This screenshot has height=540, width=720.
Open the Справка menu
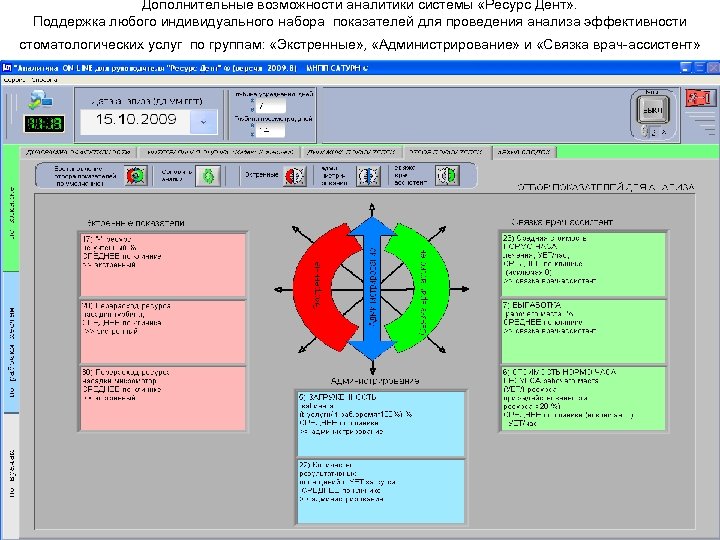45,80
